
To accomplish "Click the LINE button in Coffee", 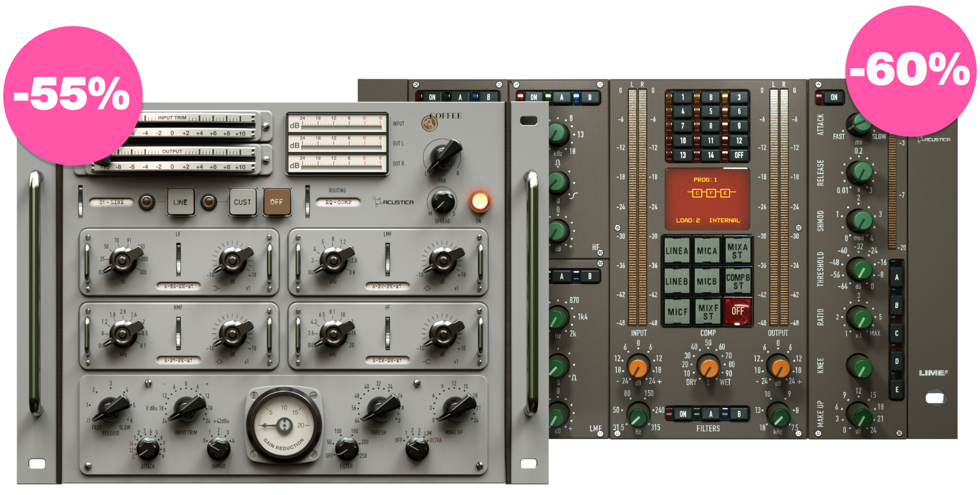I will tap(180, 202).
